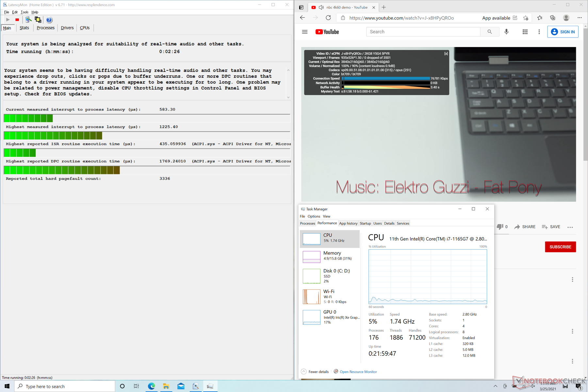This screenshot has width=588, height=392.
Task: Switch to Task Manager App history tab
Action: tap(348, 223)
